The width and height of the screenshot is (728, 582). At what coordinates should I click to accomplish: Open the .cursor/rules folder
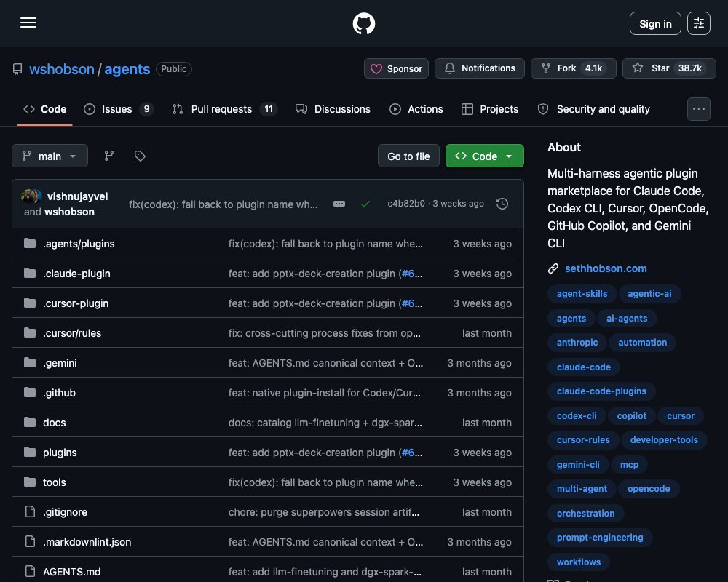point(72,333)
